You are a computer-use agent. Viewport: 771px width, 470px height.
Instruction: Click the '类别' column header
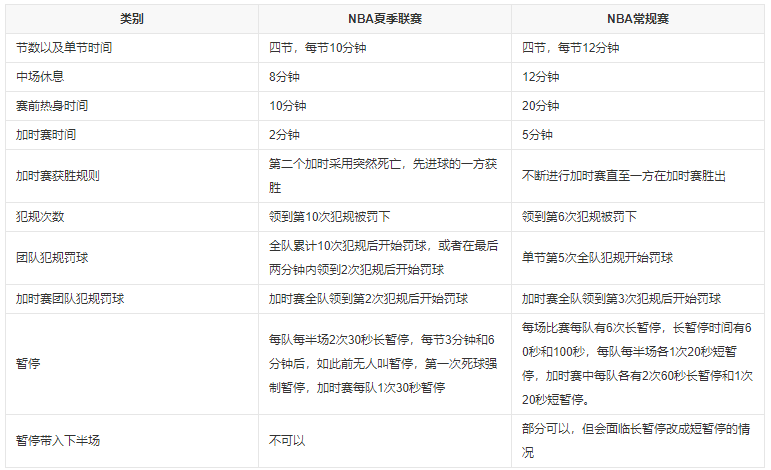[x=132, y=19]
